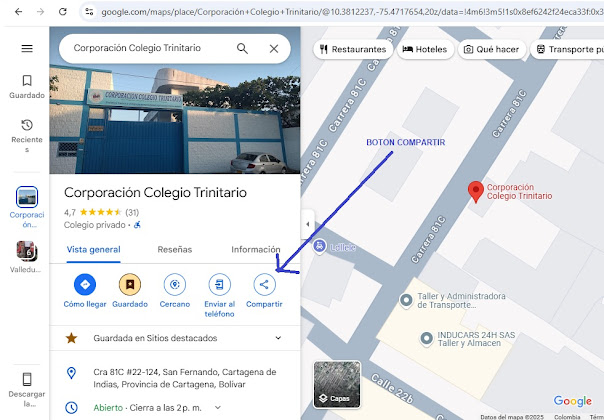Filter map by Hoteles chip
Image resolution: width=604 pixels, height=420 pixels.
tap(425, 49)
